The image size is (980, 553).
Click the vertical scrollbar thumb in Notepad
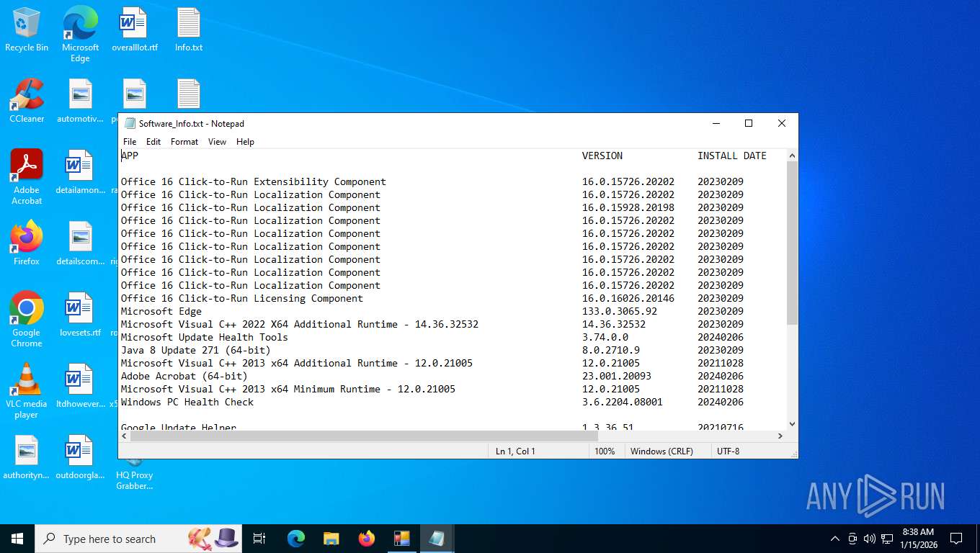click(x=792, y=243)
